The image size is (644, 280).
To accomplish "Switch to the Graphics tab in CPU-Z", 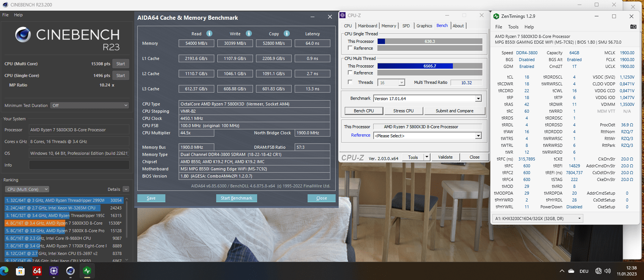I will coord(424,26).
